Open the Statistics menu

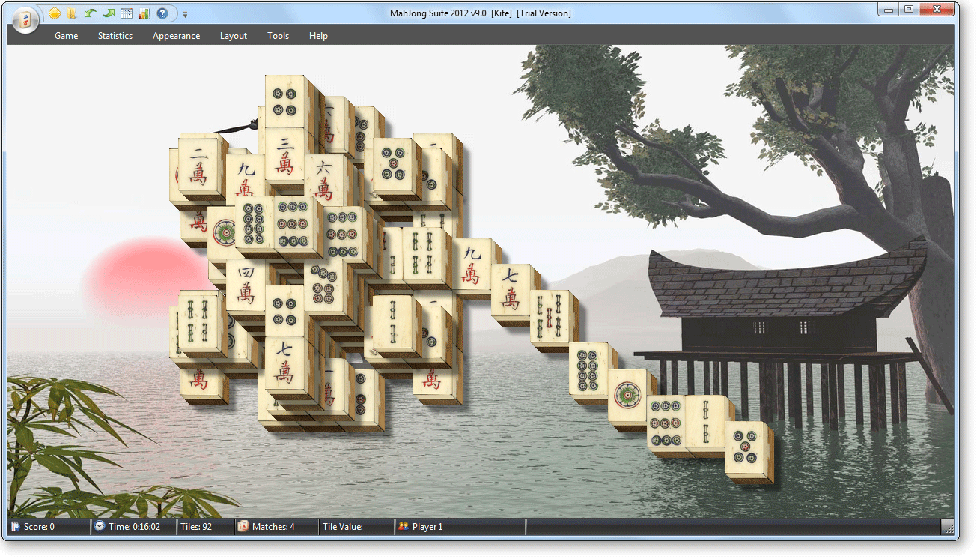[x=115, y=36]
